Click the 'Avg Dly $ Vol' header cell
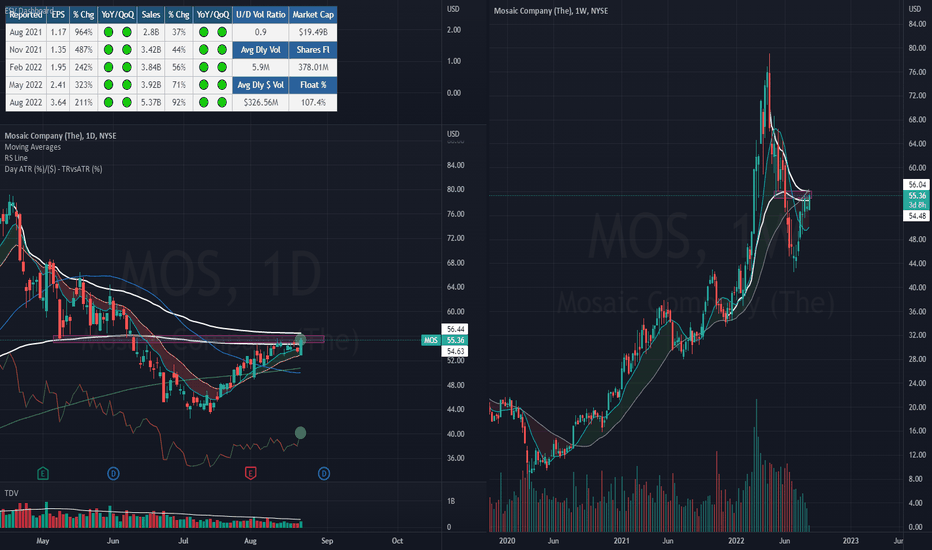This screenshot has width=932, height=550. click(260, 85)
